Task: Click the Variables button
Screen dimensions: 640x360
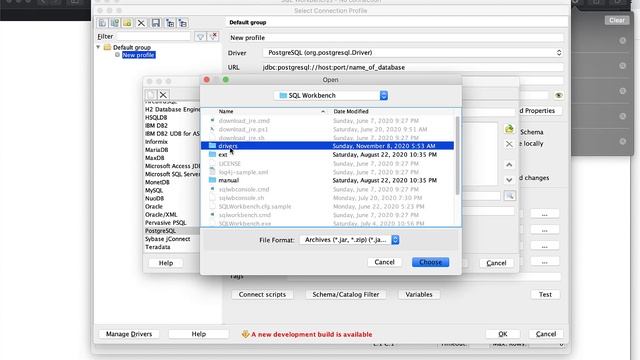Action: pyautogui.click(x=419, y=294)
